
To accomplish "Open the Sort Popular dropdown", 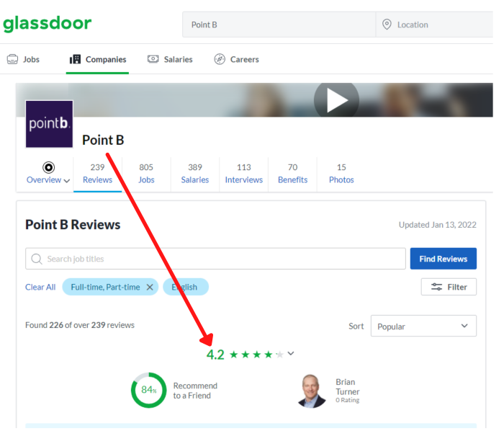I will point(423,326).
